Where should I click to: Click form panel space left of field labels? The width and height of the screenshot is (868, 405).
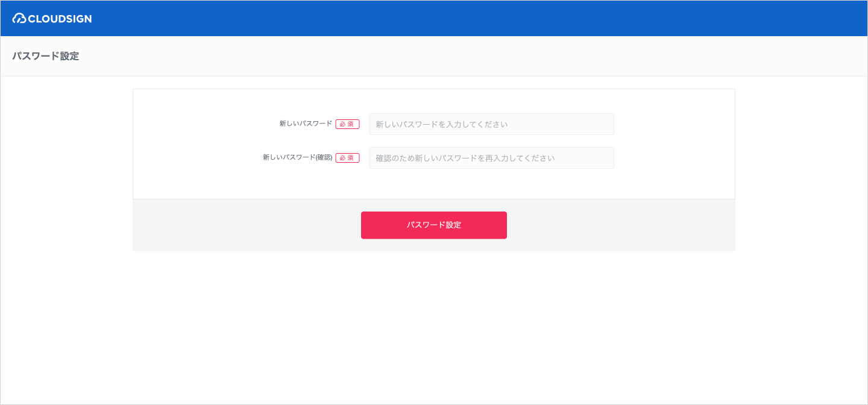(193, 142)
